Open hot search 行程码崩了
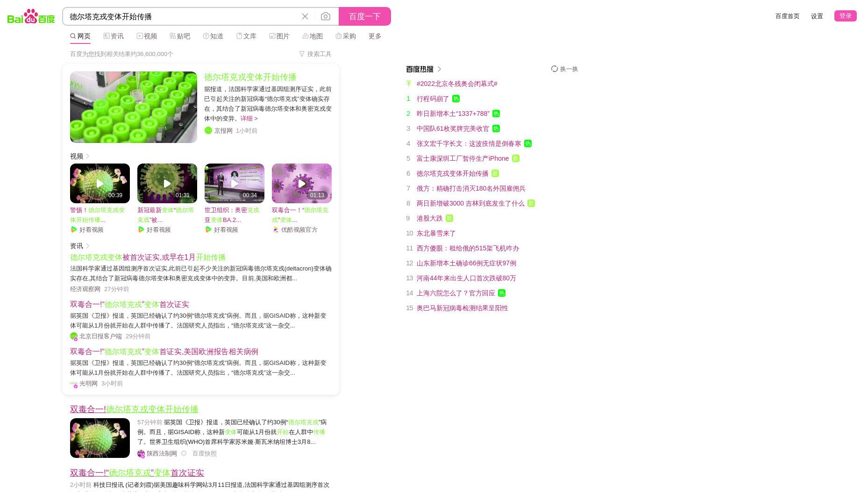Image resolution: width=868 pixels, height=492 pixels. [433, 99]
